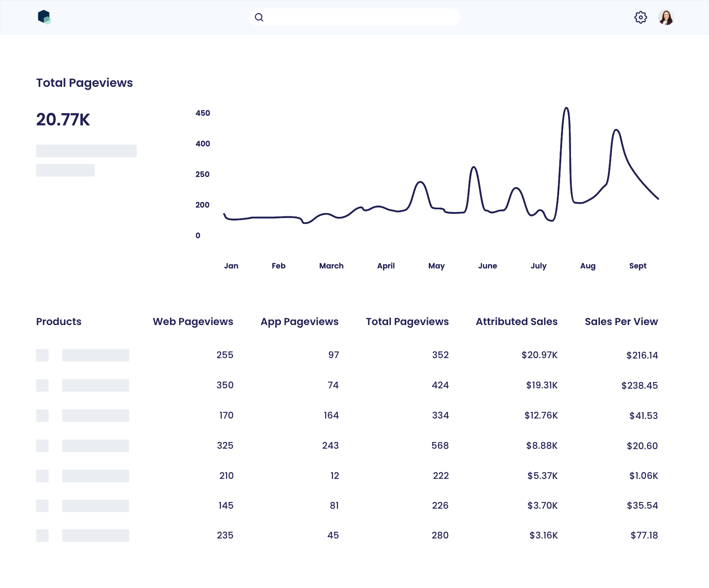Screen dimensions: 709x588
Task: Click the 450 value on the chart's y-axis
Action: click(203, 113)
